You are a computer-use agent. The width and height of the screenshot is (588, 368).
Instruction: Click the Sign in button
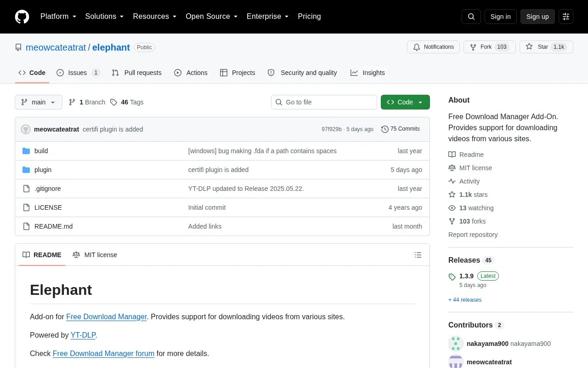pos(500,17)
